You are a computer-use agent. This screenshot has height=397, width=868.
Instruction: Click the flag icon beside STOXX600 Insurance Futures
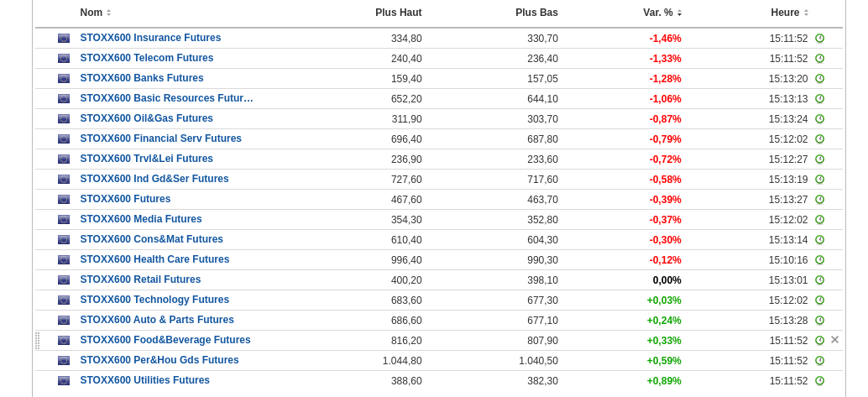[64, 39]
